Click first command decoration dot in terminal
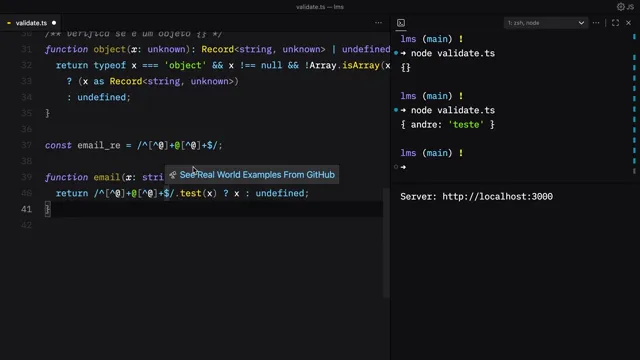 (x=396, y=53)
